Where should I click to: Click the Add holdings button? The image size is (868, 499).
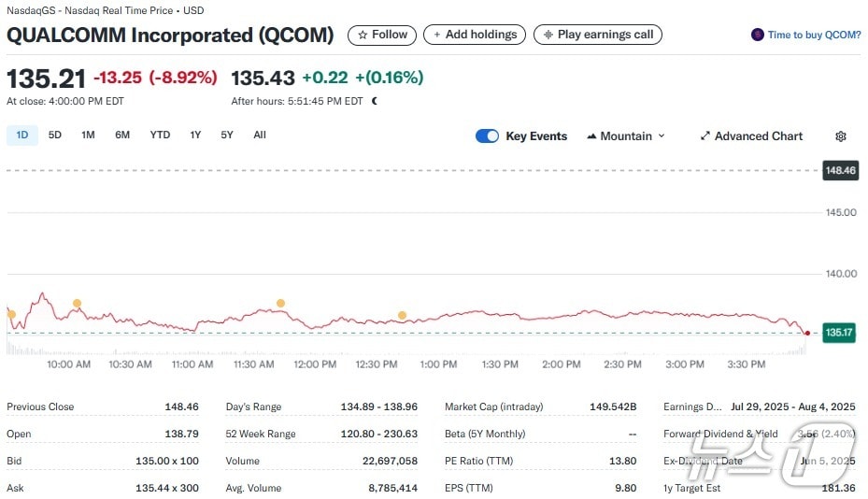pos(474,35)
